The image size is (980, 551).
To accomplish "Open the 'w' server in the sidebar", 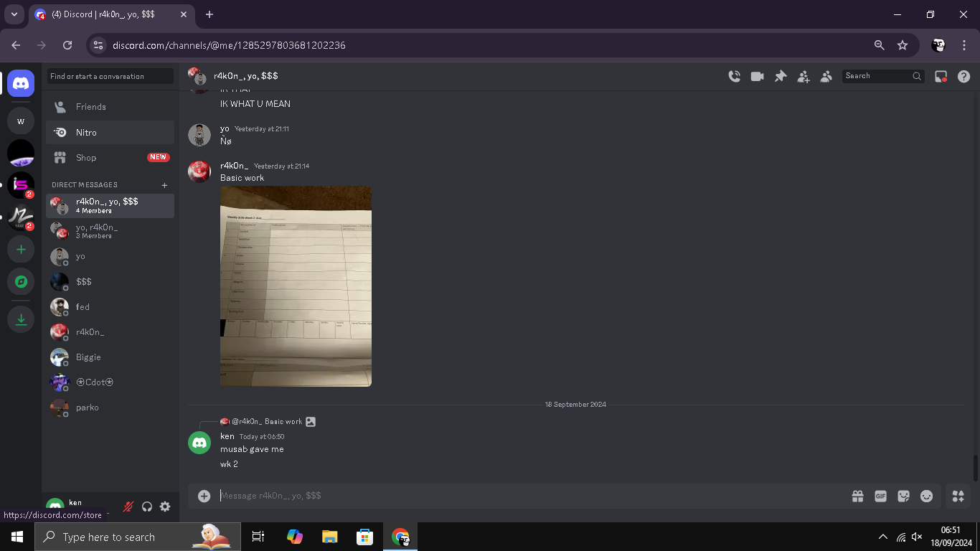I will click(21, 121).
